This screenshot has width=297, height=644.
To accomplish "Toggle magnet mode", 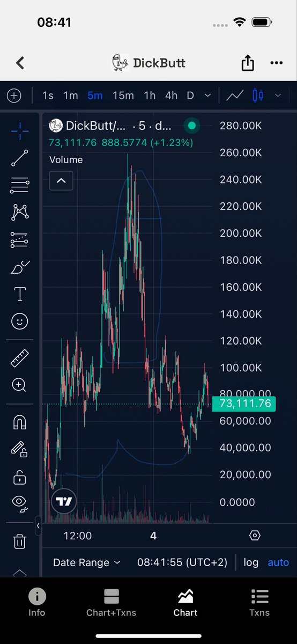I will [x=20, y=422].
